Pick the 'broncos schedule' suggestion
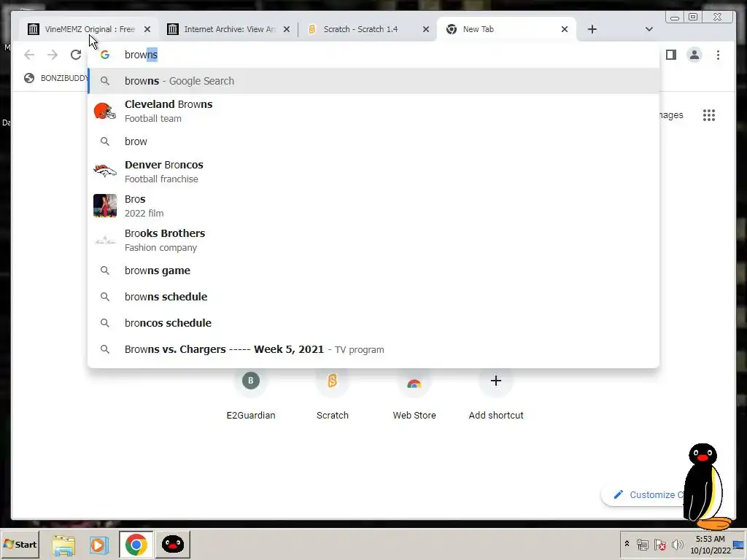The height and width of the screenshot is (560, 747). click(x=373, y=323)
